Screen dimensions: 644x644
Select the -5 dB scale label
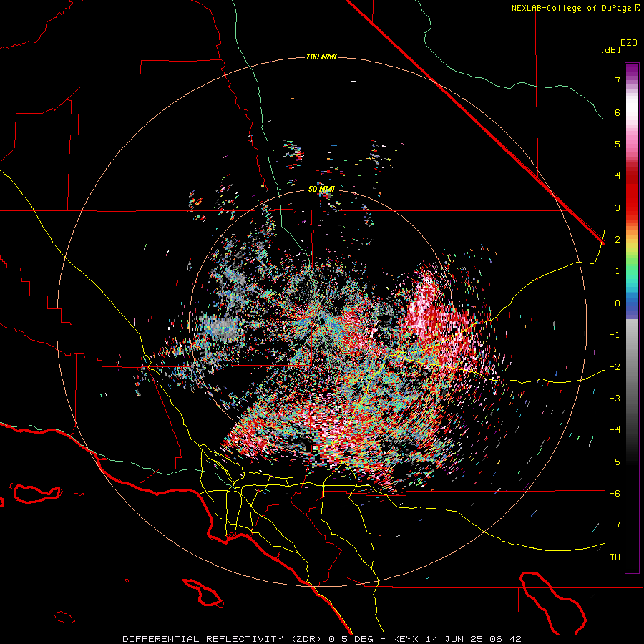pyautogui.click(x=615, y=462)
